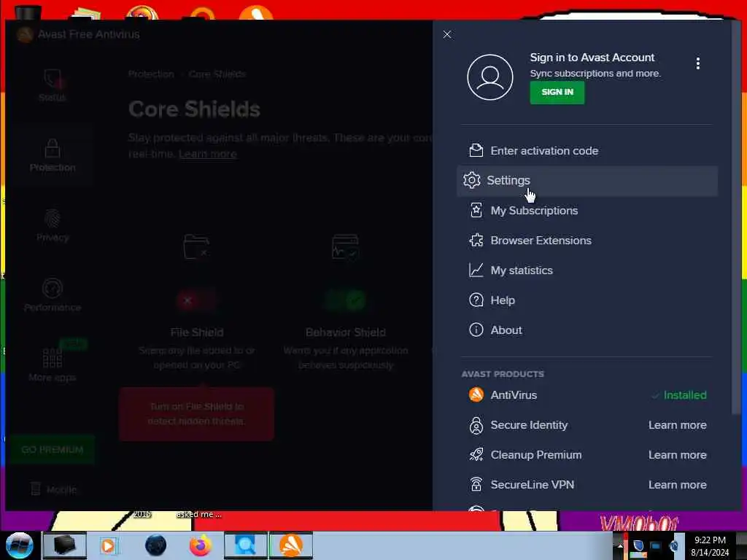Click the Mobile link in sidebar
This screenshot has height=560, width=747.
[53, 489]
